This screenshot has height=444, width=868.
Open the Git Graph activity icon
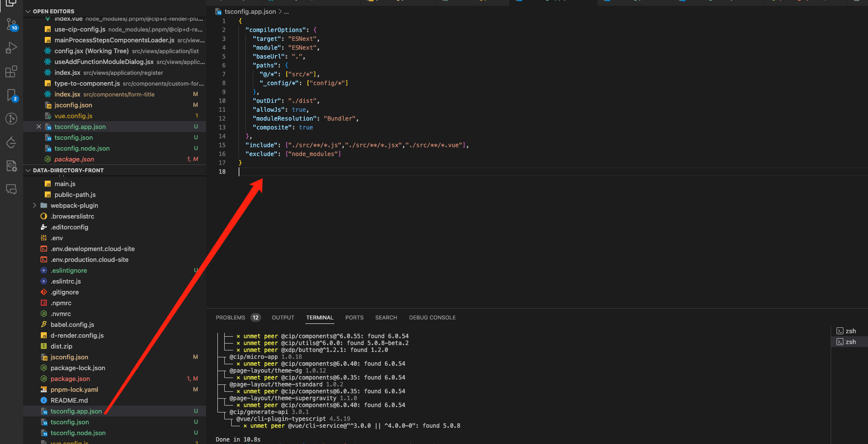click(x=11, y=119)
